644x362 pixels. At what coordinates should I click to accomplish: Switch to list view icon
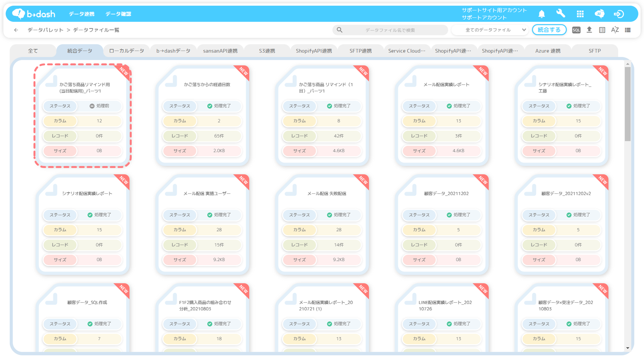click(628, 30)
